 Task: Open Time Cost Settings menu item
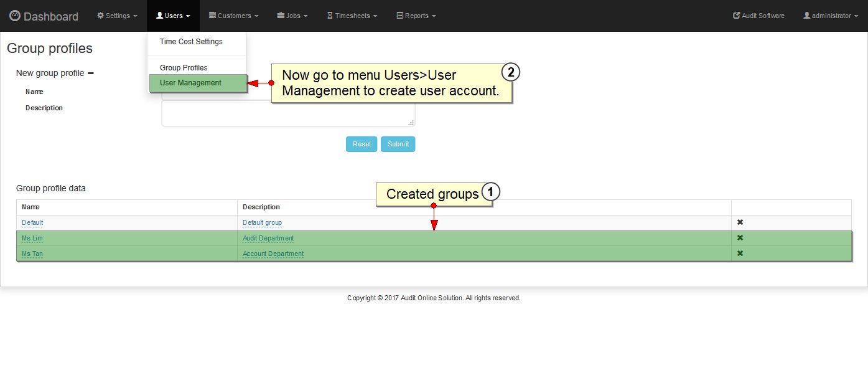tap(191, 42)
